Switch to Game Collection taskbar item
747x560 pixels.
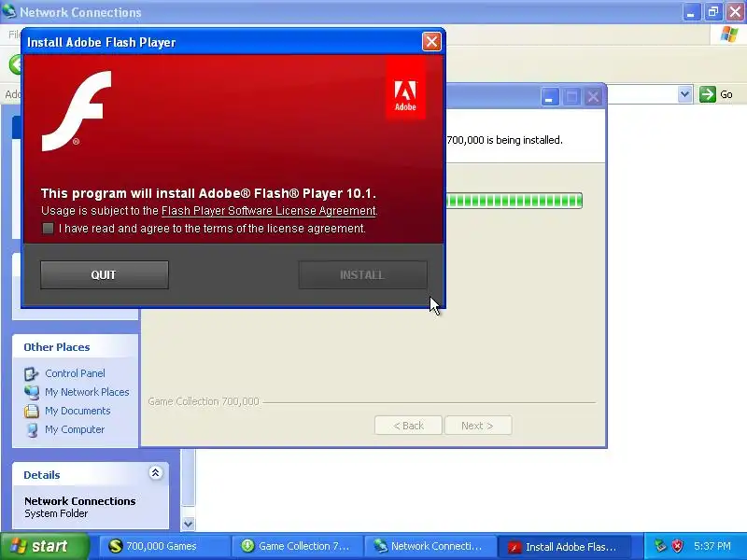pos(297,546)
